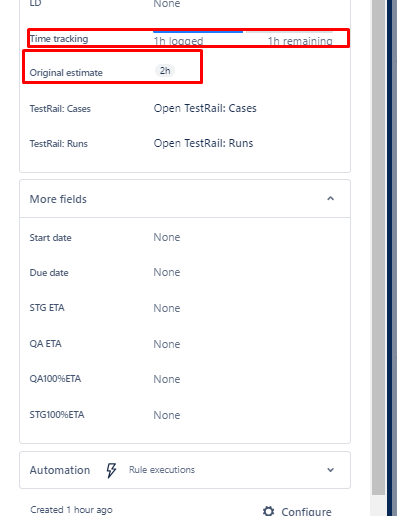This screenshot has width=397, height=516.
Task: Expand the Automation panel chevron
Action: pyautogui.click(x=330, y=470)
